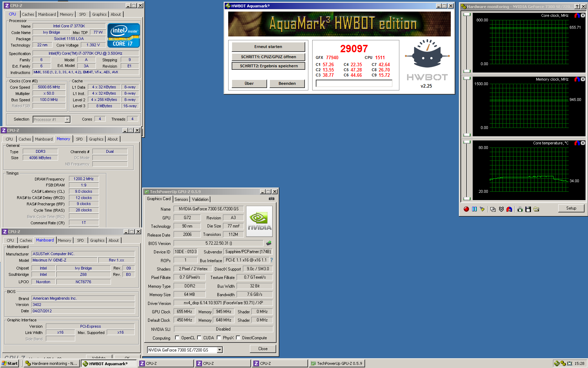The height and width of the screenshot is (368, 588).
Task: Click the magnet icon on Core temperature graph
Action: click(577, 143)
